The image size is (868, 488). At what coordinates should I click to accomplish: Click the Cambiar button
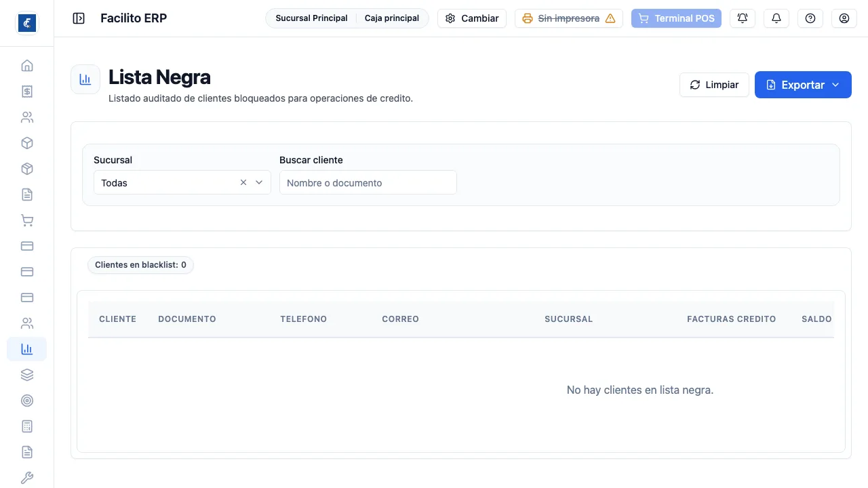472,18
